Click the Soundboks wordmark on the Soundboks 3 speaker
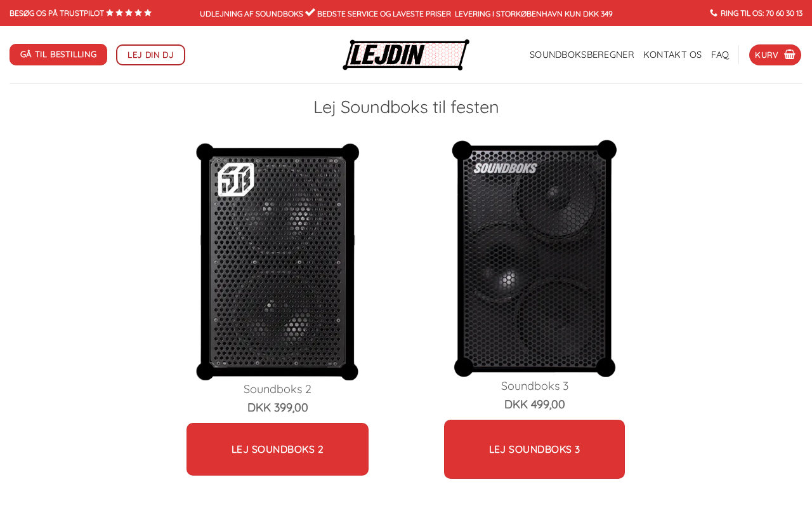This screenshot has height=508, width=812. tap(506, 168)
